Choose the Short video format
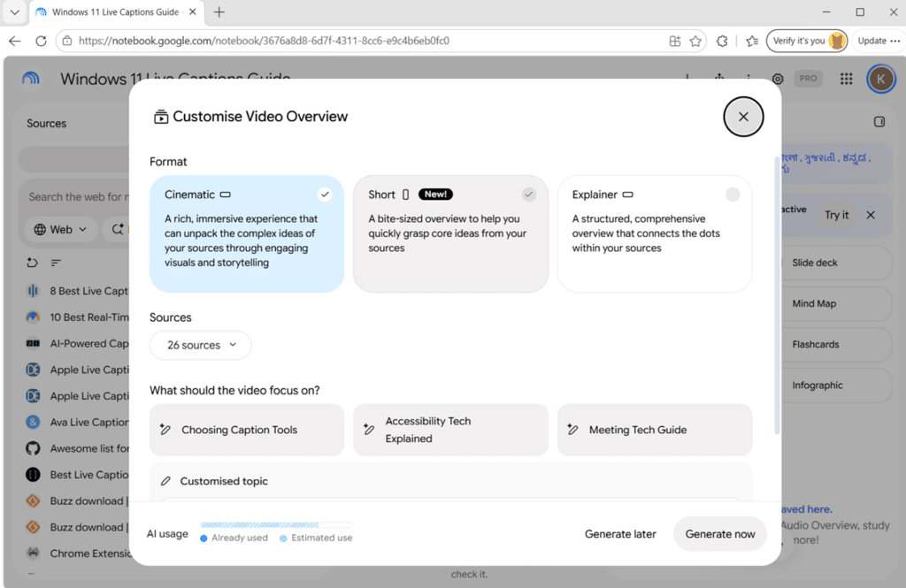Image resolution: width=906 pixels, height=588 pixels. (450, 233)
